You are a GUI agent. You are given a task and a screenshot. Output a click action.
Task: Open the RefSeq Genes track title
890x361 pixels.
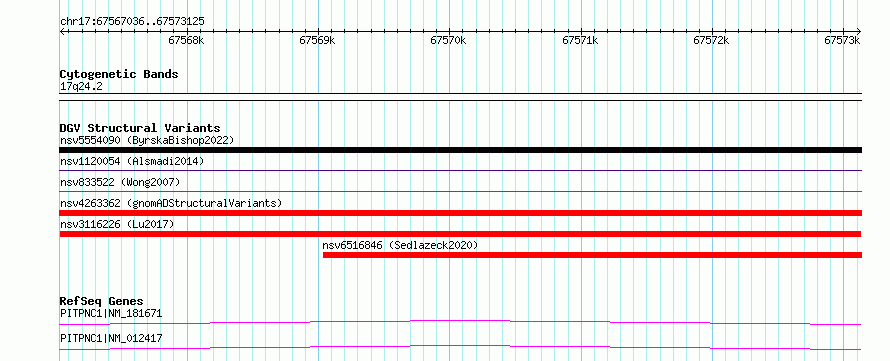click(102, 301)
